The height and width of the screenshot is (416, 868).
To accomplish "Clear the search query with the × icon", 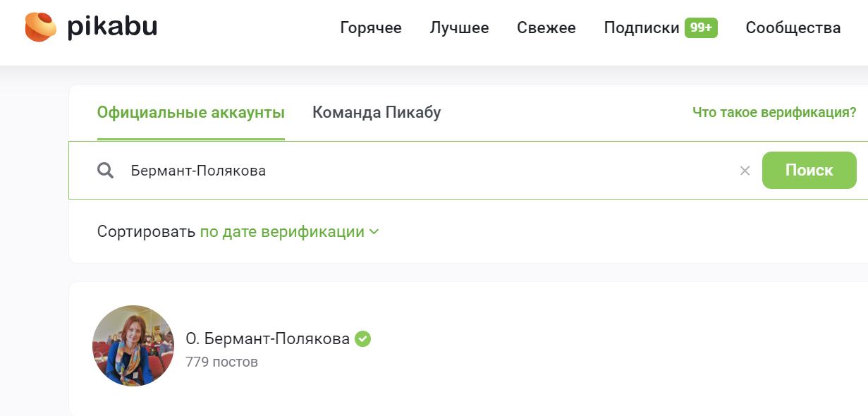I will [745, 171].
